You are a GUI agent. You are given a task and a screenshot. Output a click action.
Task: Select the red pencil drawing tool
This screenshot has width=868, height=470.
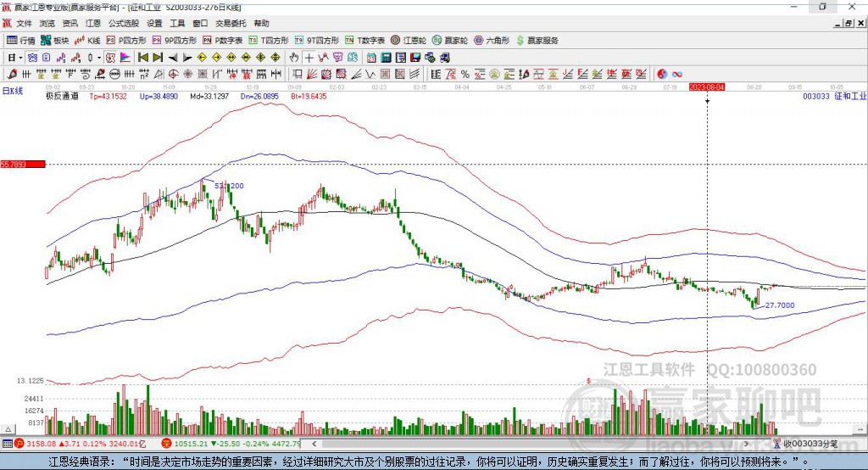[x=12, y=74]
